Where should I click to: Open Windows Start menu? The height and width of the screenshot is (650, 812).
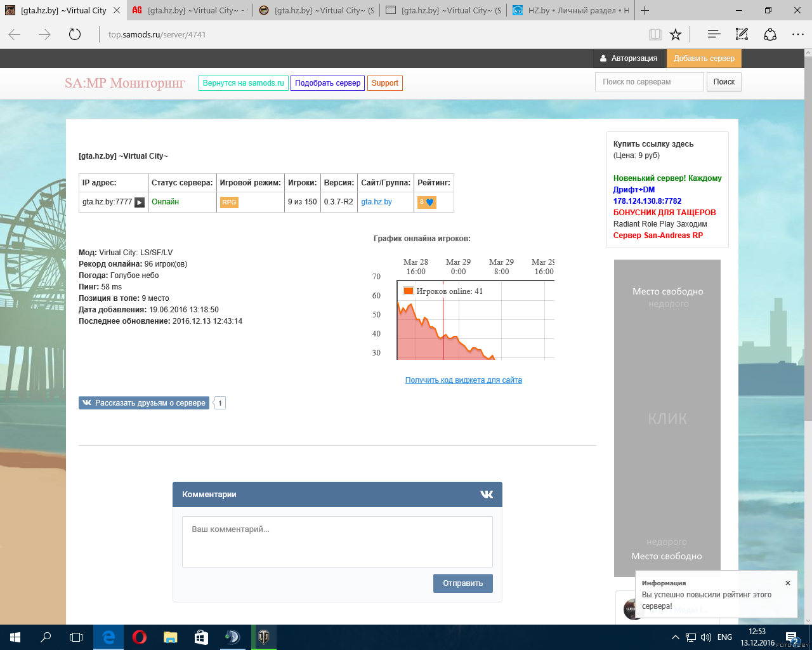15,637
